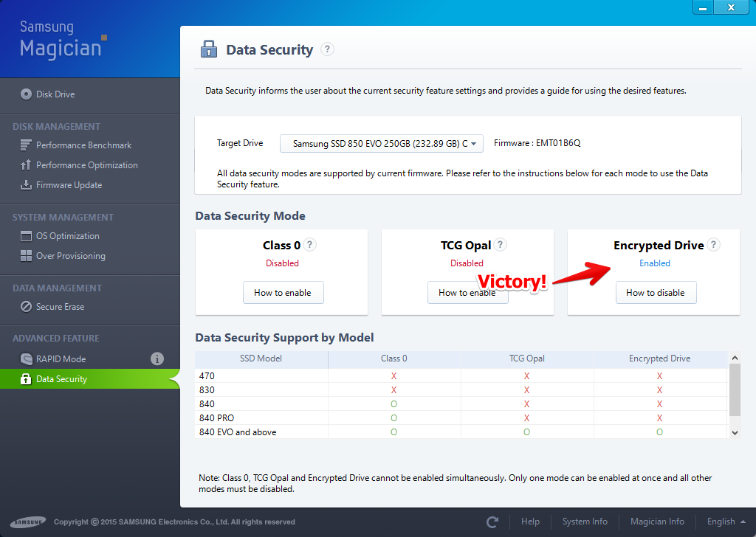The image size is (756, 537).
Task: Click the model table scroll up arrow
Action: [735, 358]
